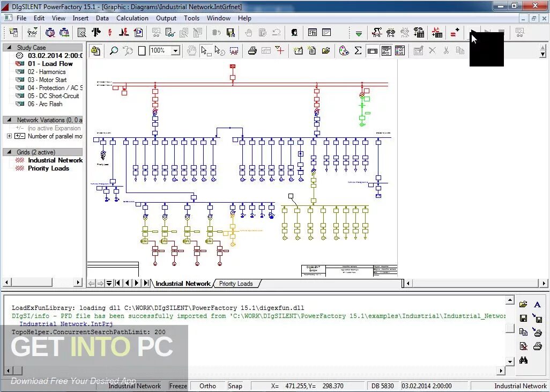Open existing graphic folder icon
The height and width of the screenshot is (392, 550).
[x=326, y=51]
